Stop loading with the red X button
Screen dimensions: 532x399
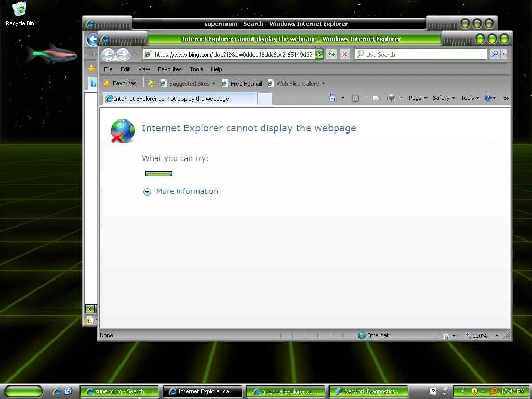click(345, 54)
